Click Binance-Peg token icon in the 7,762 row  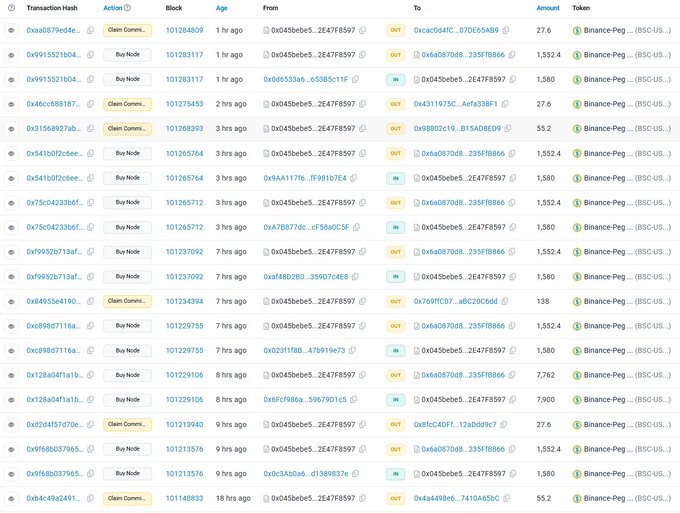point(577,376)
